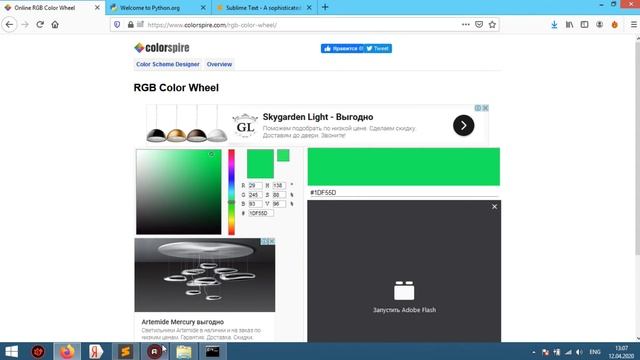Open the Skygarden Light ad headline
Image resolution: width=640 pixels, height=360 pixels.
coord(318,117)
